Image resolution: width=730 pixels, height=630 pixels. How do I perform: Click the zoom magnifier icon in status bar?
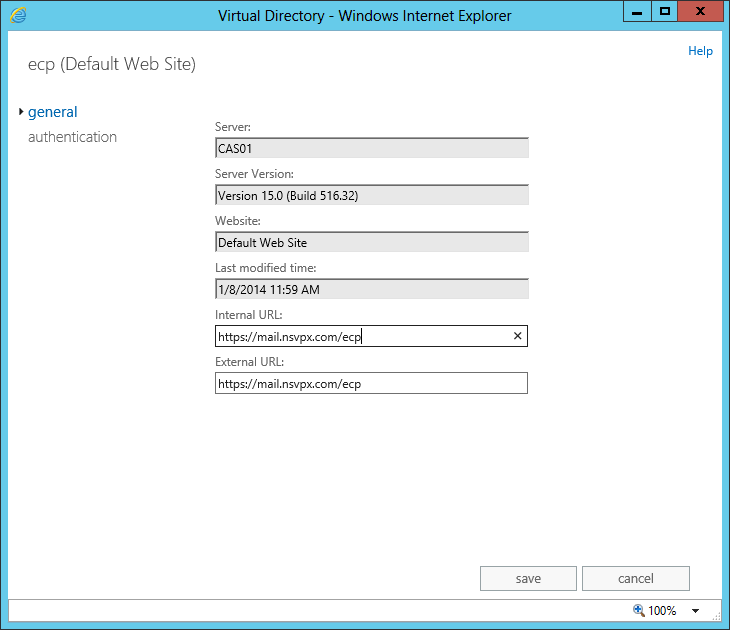[x=638, y=610]
